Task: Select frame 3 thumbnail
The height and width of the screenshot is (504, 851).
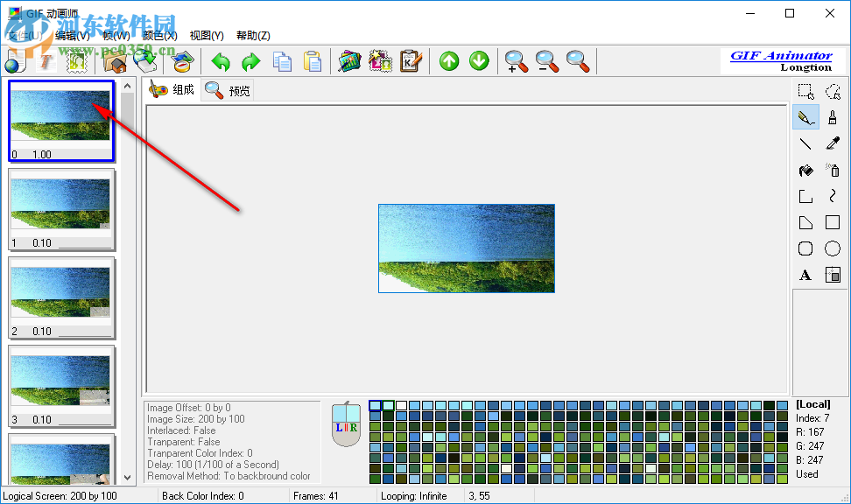Action: (x=60, y=386)
